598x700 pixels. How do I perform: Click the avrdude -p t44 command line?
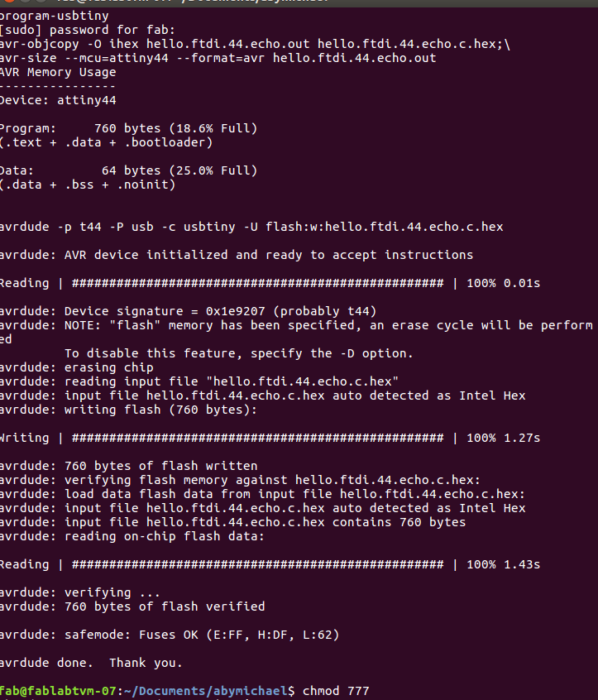click(x=251, y=227)
